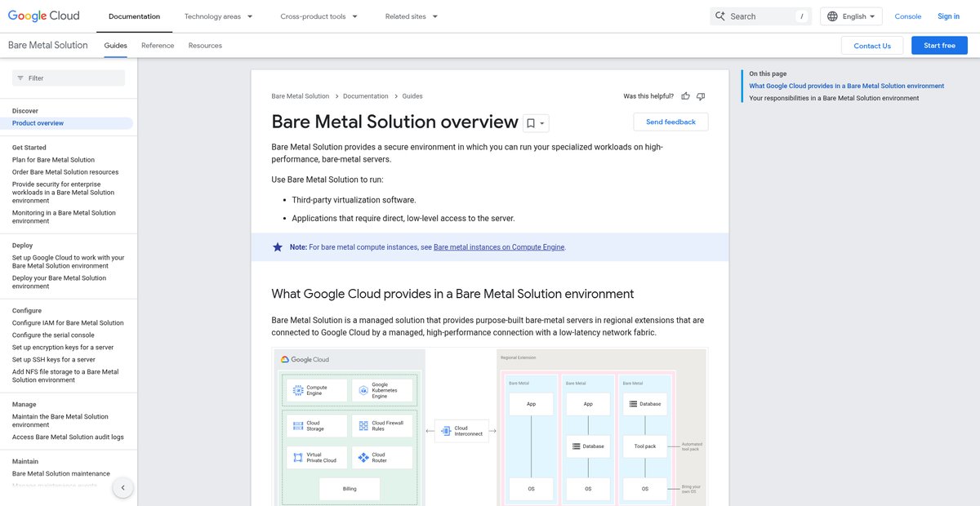The height and width of the screenshot is (506, 980).
Task: Open Configure IAM for Bare Metal Solution
Action: pos(68,323)
